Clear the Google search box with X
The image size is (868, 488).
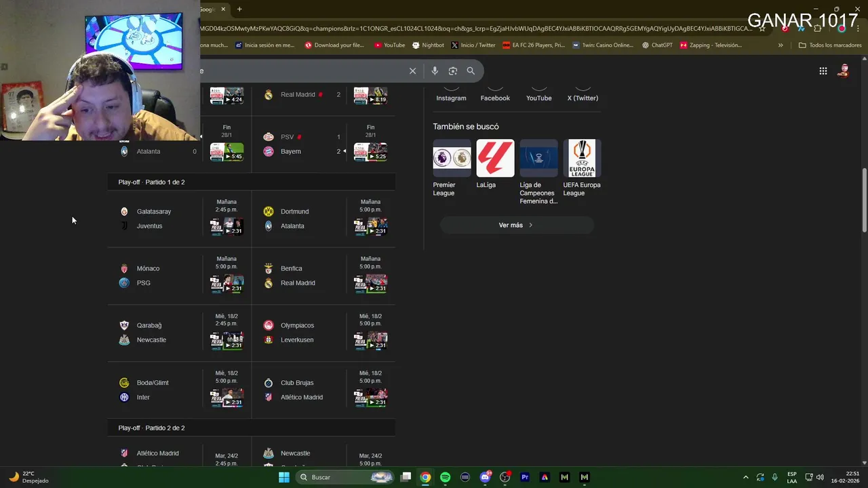[x=412, y=70]
